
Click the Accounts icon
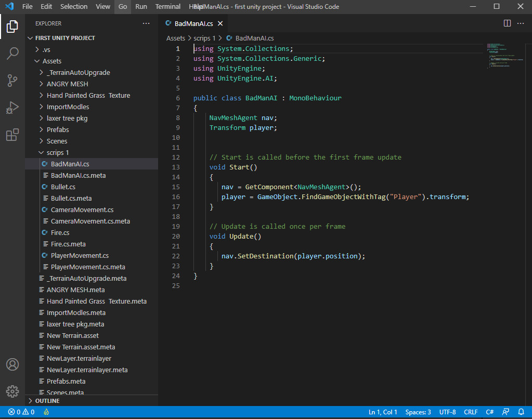pos(12,364)
